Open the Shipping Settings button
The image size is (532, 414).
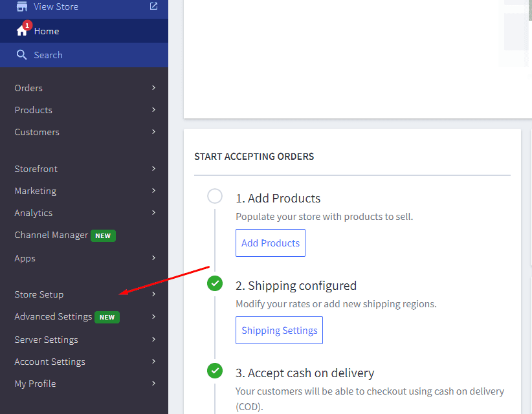tap(279, 331)
